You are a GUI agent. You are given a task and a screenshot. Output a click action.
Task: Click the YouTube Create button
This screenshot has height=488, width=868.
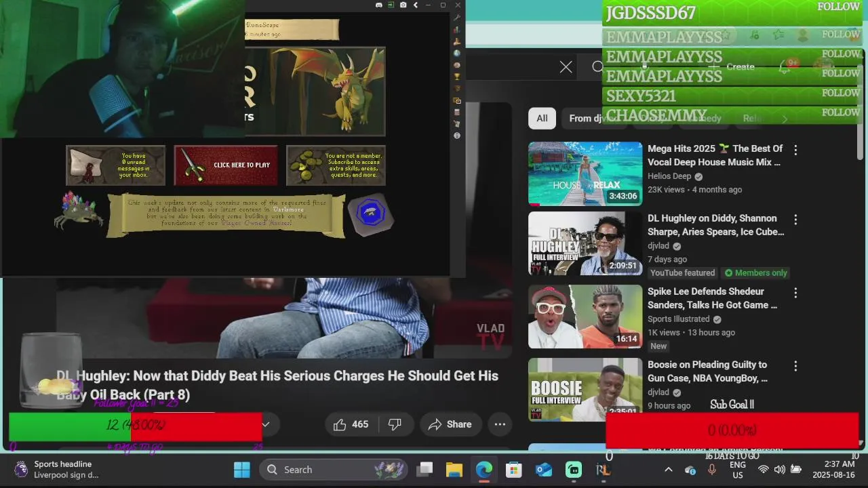point(732,66)
